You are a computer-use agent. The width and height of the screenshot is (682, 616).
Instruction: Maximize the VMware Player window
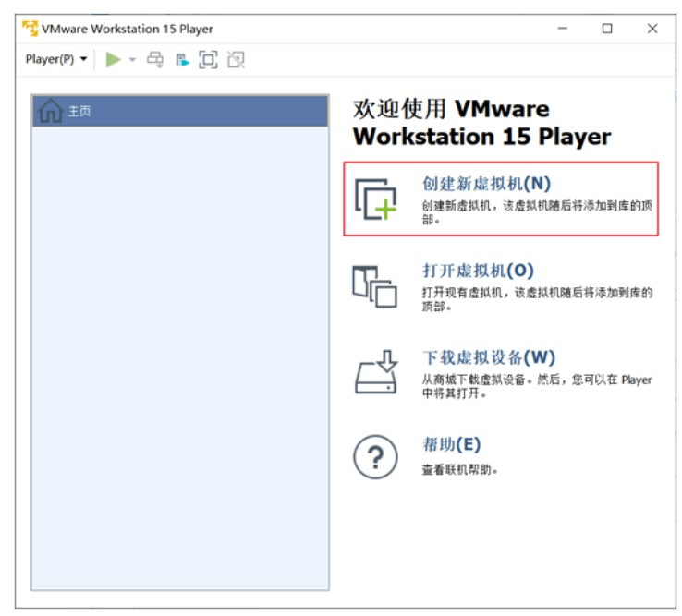[x=607, y=29]
